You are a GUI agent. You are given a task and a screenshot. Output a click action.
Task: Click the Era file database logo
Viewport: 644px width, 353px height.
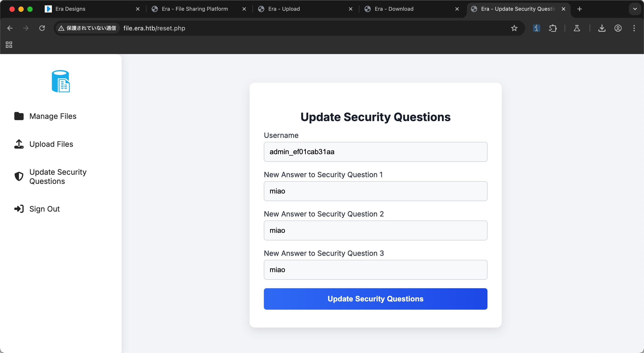(61, 81)
